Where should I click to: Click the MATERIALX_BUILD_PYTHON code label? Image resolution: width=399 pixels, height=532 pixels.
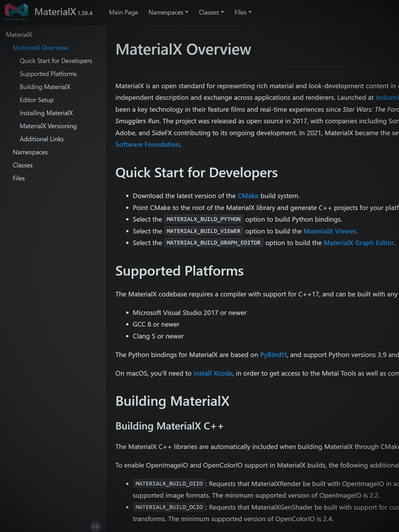(x=204, y=219)
